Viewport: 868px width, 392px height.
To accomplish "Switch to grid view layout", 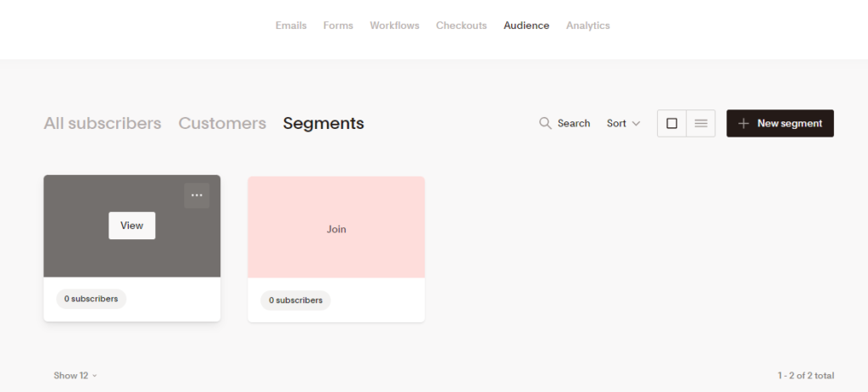I will coord(671,123).
